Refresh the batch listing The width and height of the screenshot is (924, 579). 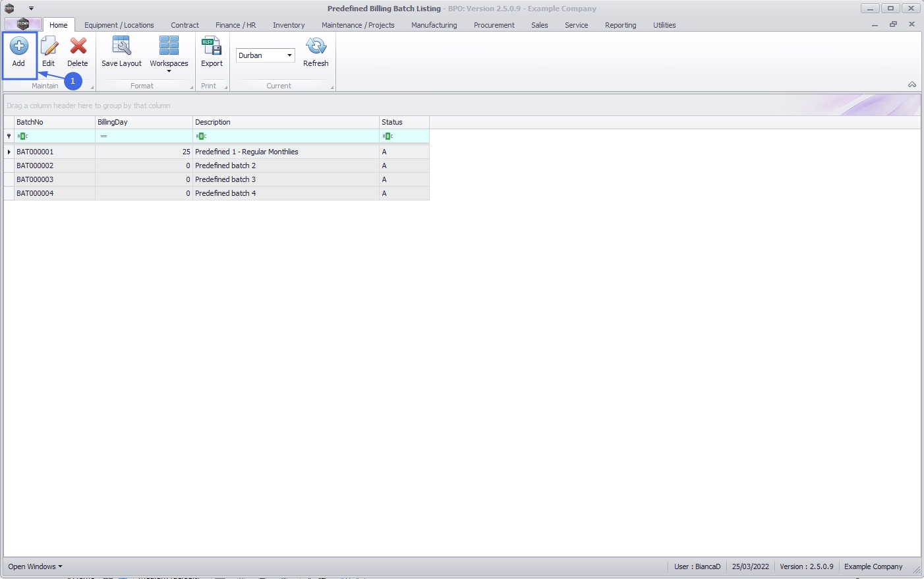coord(316,52)
